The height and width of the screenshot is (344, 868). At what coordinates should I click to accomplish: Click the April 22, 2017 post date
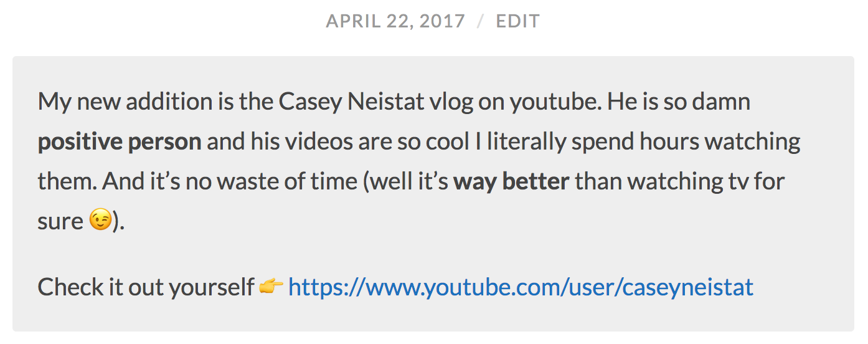(x=395, y=21)
